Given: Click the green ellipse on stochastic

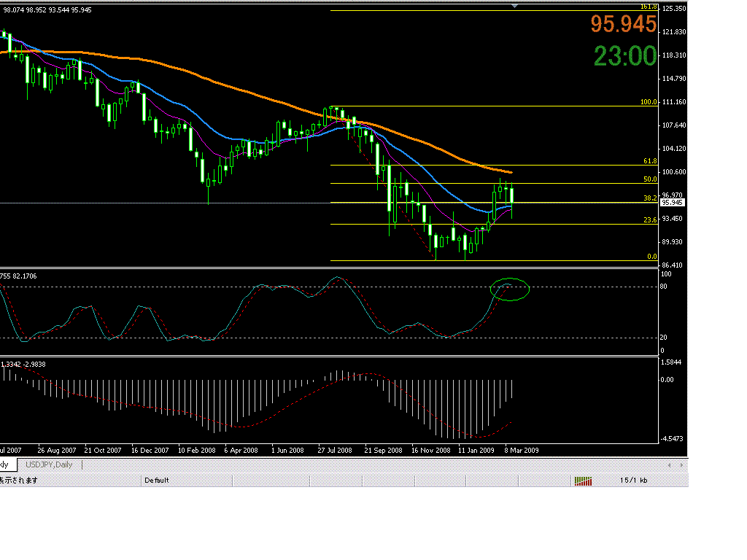Looking at the screenshot, I should coord(511,289).
